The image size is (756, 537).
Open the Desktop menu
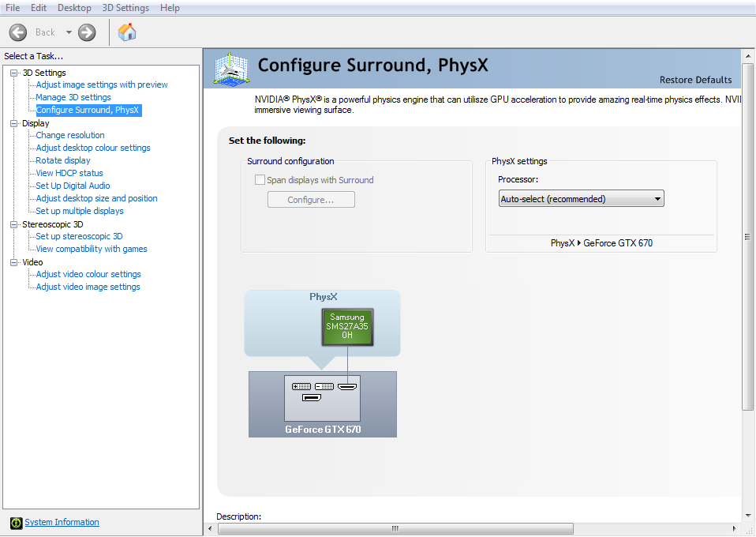point(74,8)
